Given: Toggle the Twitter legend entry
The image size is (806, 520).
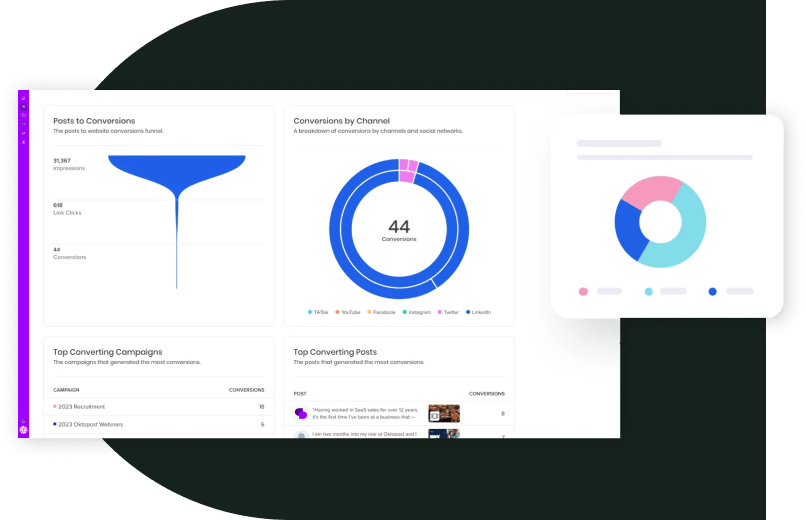Looking at the screenshot, I should [448, 312].
